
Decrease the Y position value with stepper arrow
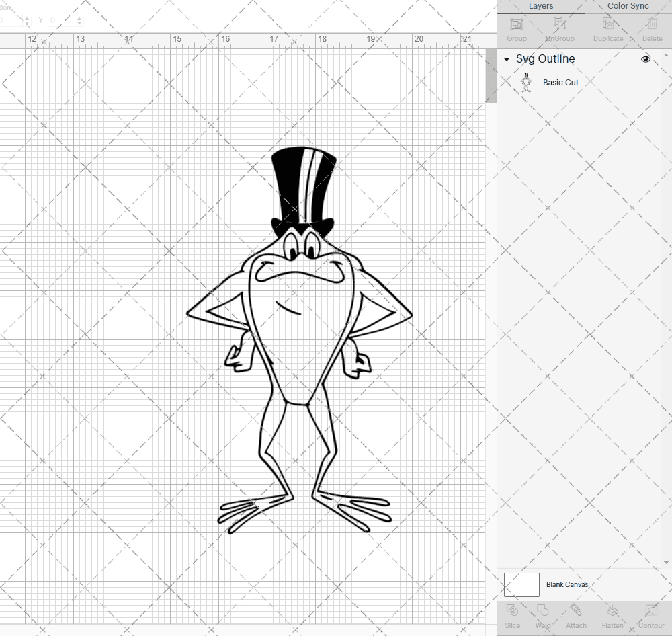(79, 23)
